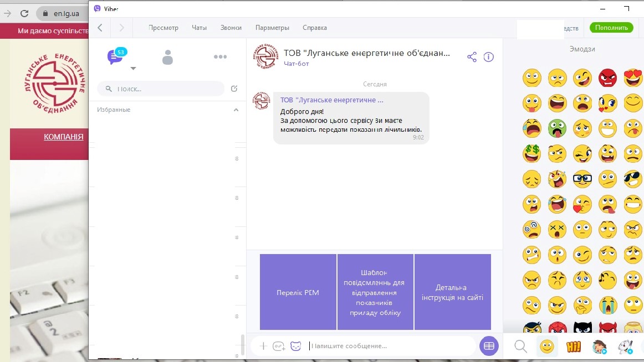Open the Параметры menu
The image size is (644, 362).
pyautogui.click(x=272, y=28)
